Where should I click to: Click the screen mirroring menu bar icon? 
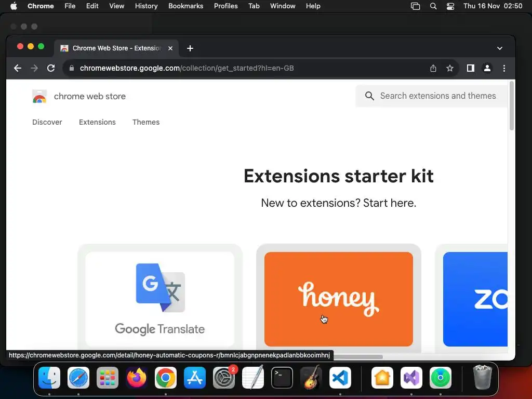tap(415, 6)
